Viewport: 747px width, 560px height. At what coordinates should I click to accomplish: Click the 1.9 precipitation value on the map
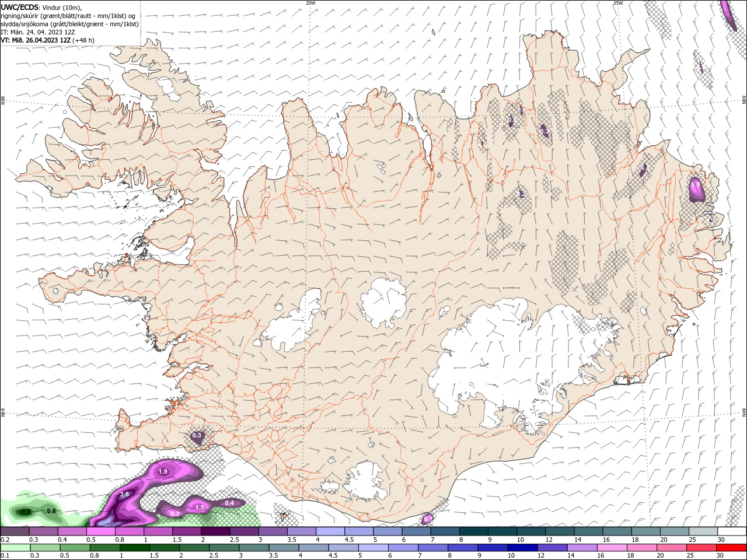[x=163, y=471]
